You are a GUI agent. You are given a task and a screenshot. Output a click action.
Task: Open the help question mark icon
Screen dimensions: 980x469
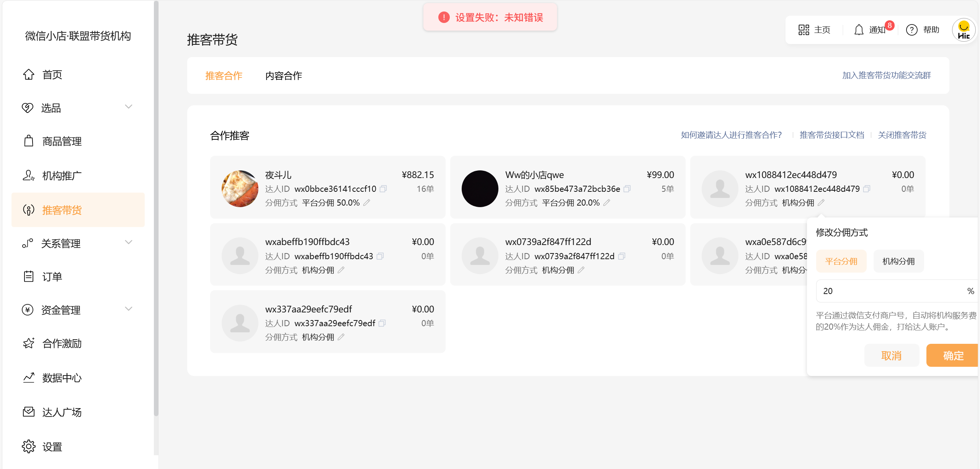pyautogui.click(x=911, y=30)
